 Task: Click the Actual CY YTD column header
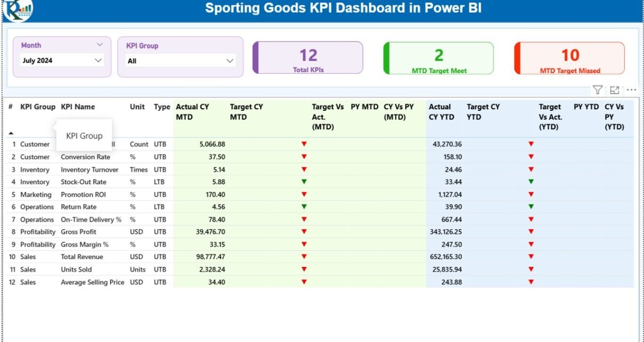pyautogui.click(x=440, y=112)
